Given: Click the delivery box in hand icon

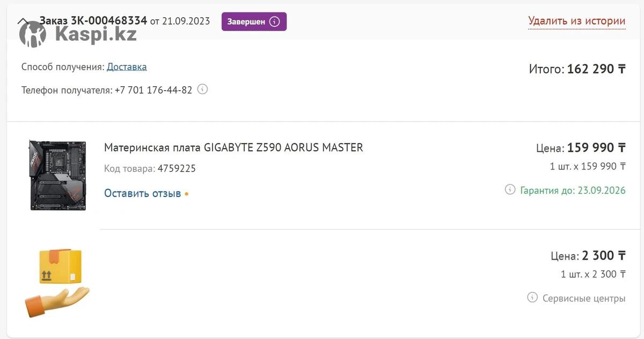Looking at the screenshot, I should point(57,283).
